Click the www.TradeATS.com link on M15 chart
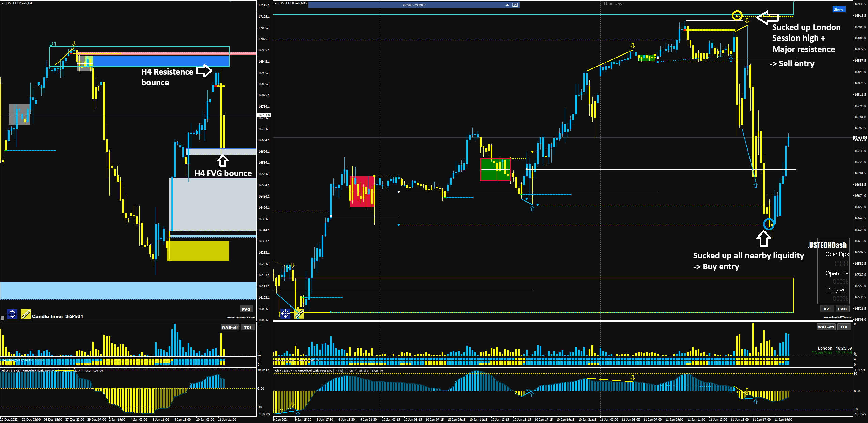 (837, 317)
